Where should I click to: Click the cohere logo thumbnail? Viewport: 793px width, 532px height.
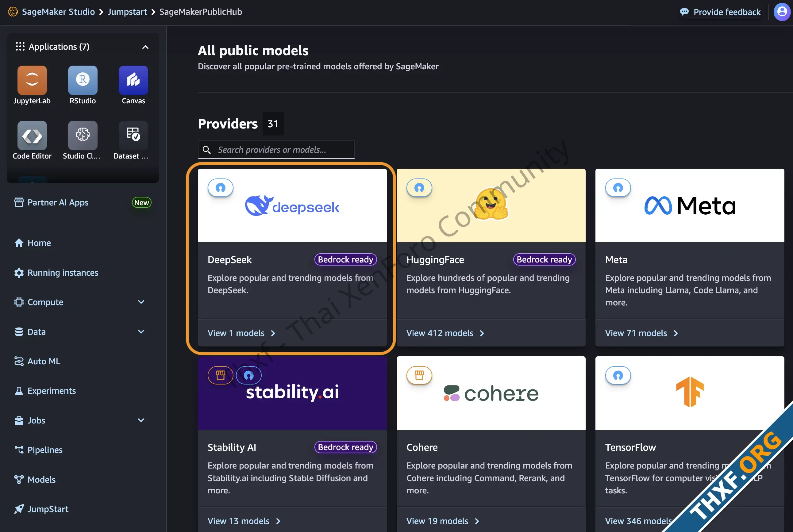click(x=491, y=393)
